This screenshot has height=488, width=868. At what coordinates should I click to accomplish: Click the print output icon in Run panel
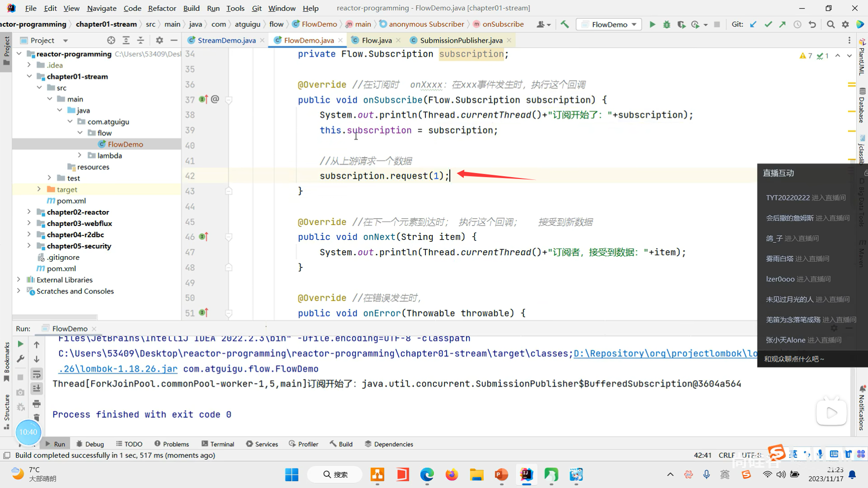(x=37, y=404)
